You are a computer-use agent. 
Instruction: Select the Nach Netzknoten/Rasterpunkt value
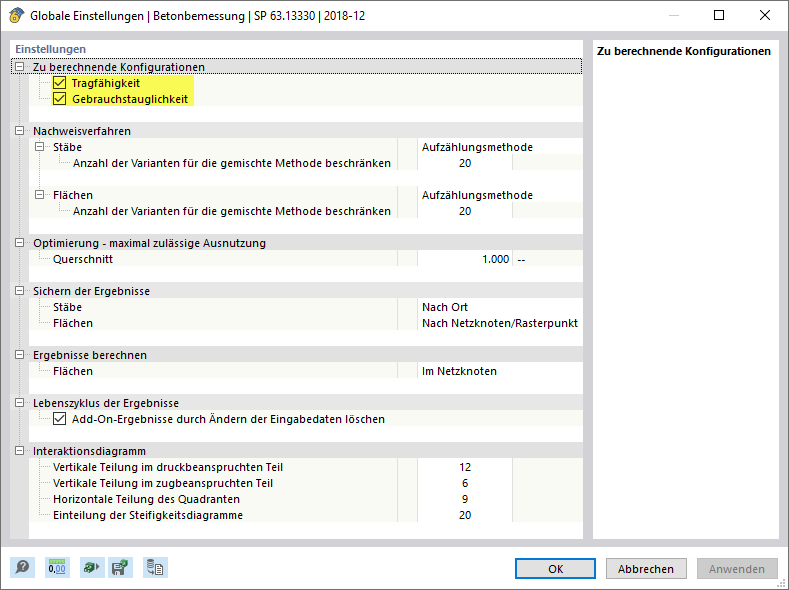tap(500, 323)
